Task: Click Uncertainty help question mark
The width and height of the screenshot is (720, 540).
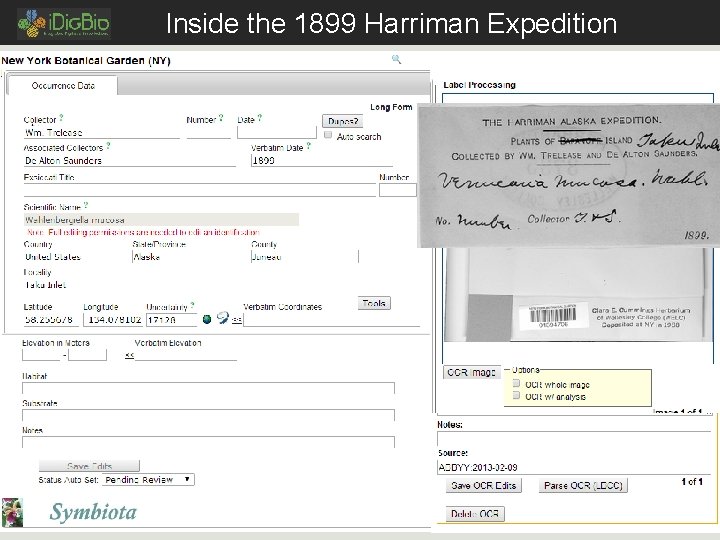Action: (192, 305)
